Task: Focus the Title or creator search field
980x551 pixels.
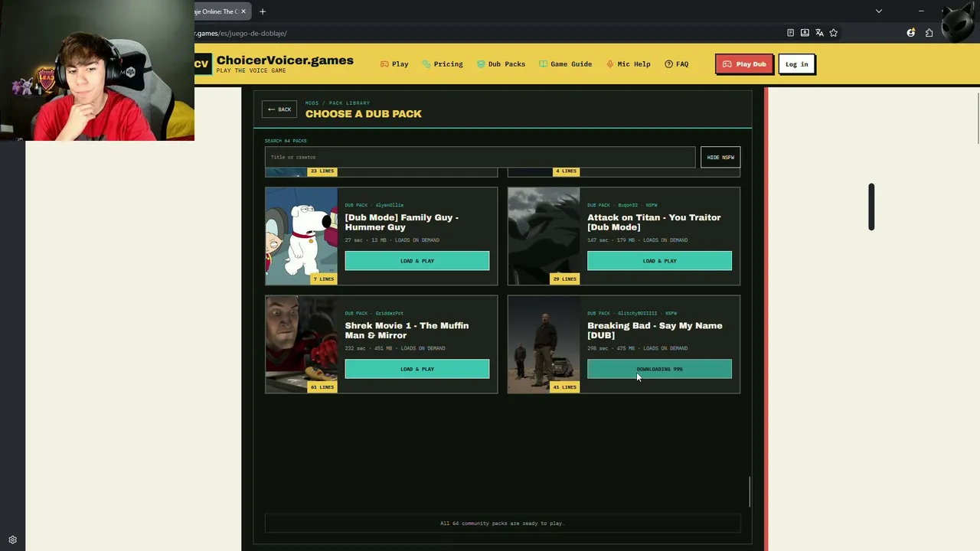Action: tap(480, 157)
